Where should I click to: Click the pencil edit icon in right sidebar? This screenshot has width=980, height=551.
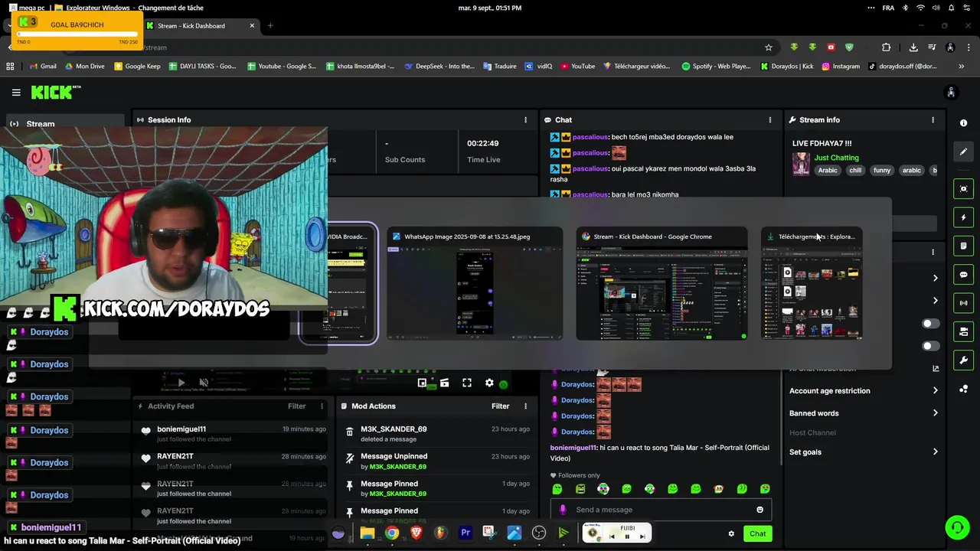click(963, 152)
